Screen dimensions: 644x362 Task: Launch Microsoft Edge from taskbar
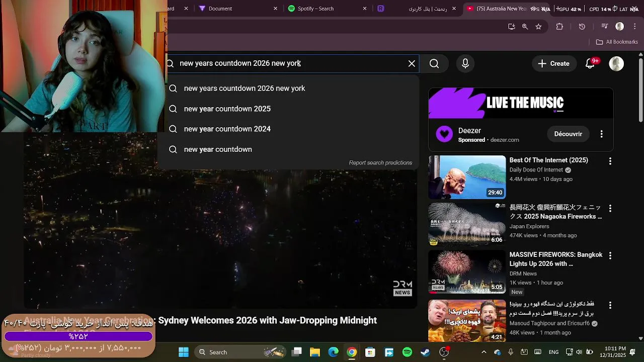coord(334,352)
